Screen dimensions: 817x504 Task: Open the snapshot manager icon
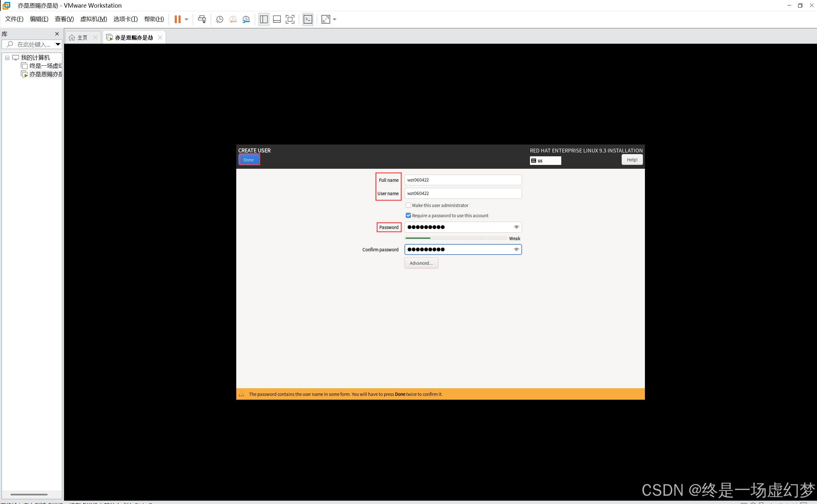tap(246, 19)
